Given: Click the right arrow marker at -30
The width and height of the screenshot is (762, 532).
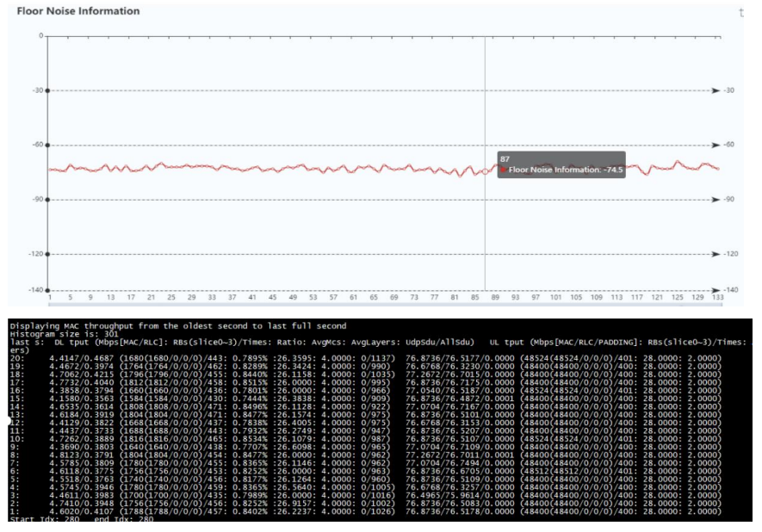Looking at the screenshot, I should click(715, 90).
